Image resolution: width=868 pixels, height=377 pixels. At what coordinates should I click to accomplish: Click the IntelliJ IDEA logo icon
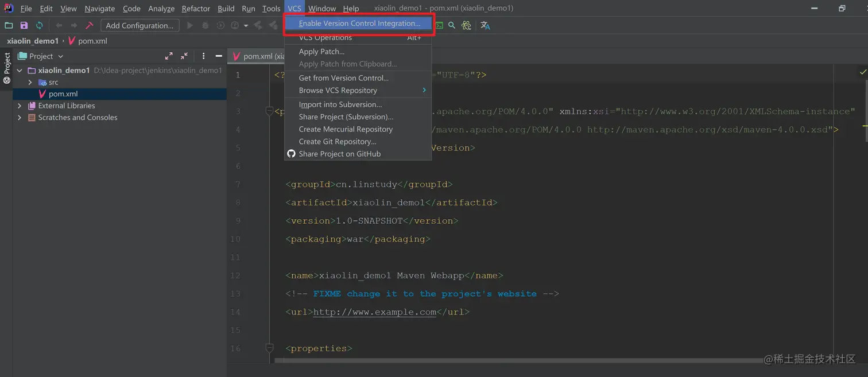9,8
